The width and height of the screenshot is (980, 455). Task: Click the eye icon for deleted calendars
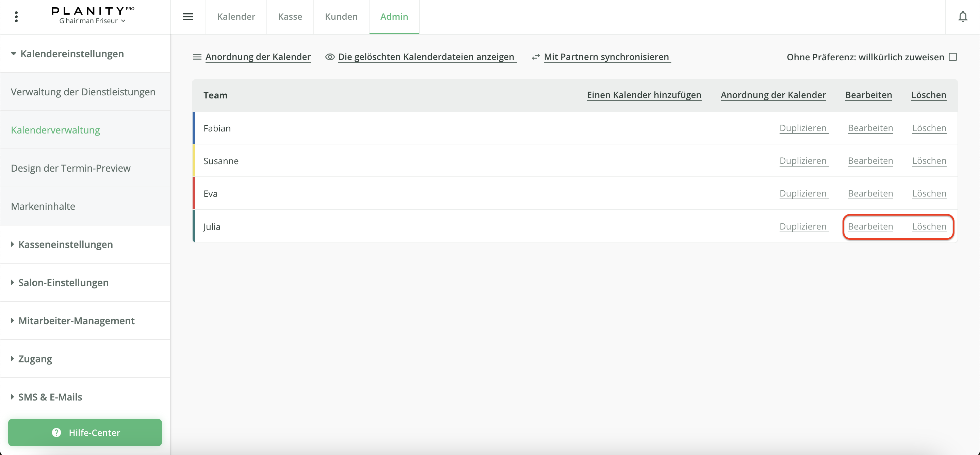pos(329,57)
